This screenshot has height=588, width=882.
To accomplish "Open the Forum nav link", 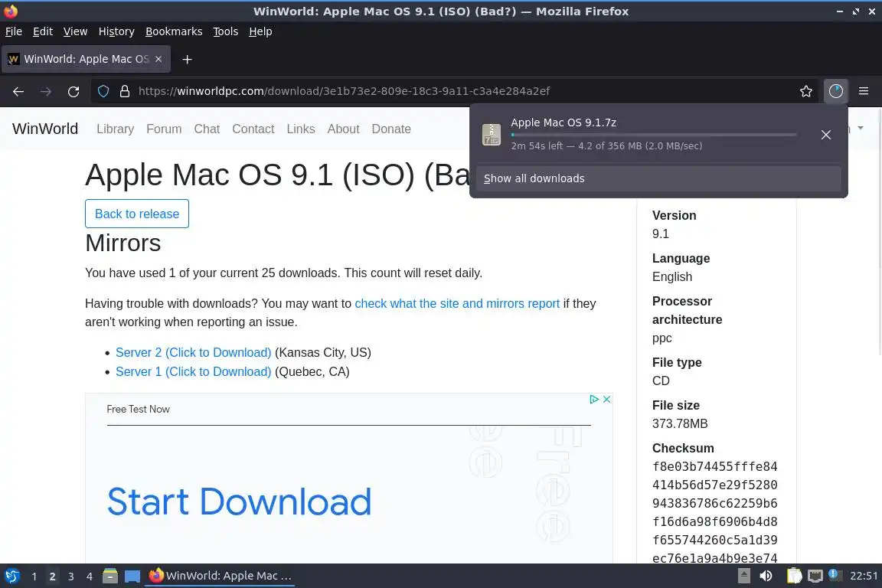I will tap(164, 129).
